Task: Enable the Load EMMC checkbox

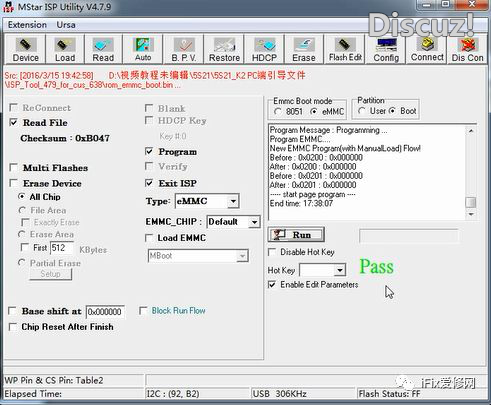Action: (149, 238)
